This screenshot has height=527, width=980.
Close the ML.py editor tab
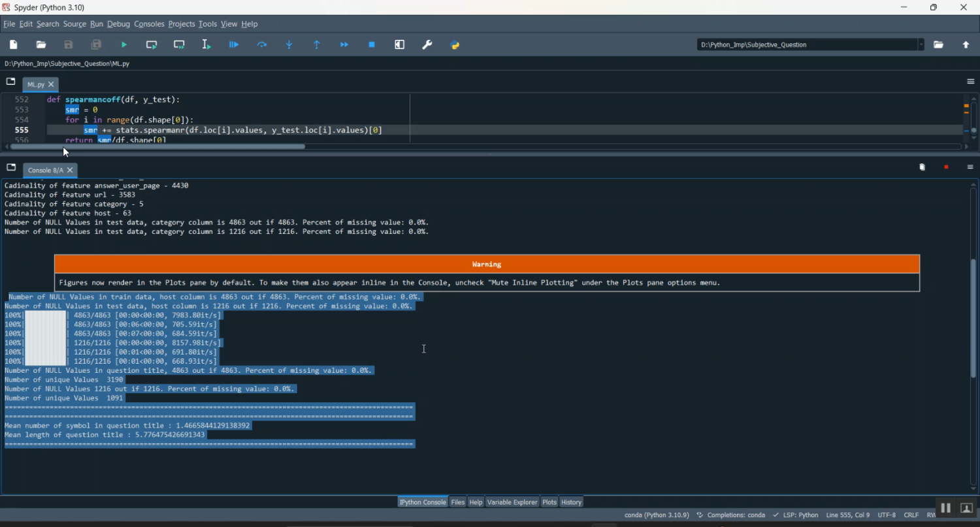point(52,85)
